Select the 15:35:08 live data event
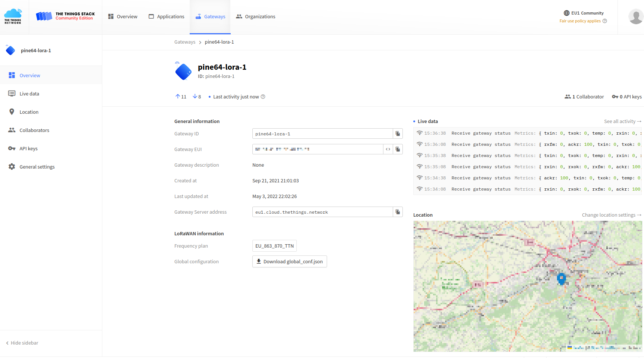Image resolution: width=644 pixels, height=358 pixels. 528,167
